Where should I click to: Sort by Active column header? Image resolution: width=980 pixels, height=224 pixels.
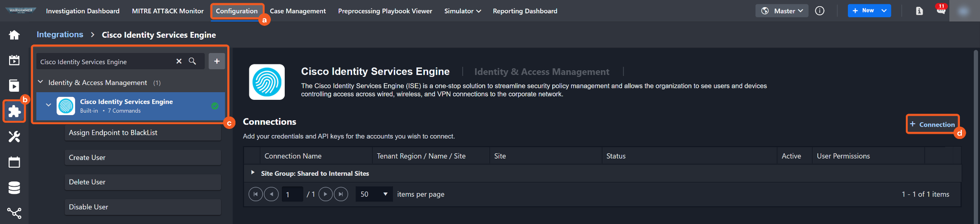(x=791, y=156)
